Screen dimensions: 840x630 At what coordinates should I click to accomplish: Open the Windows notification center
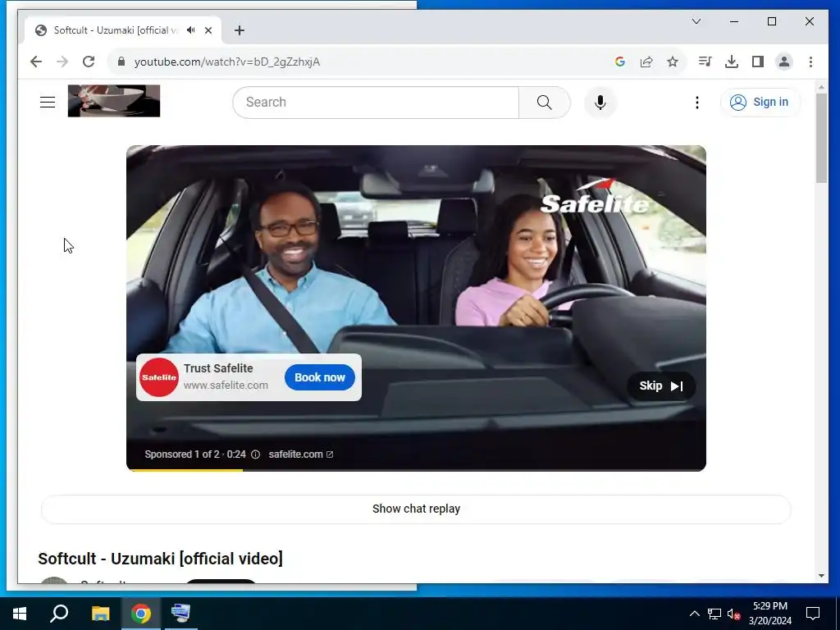pos(813,614)
